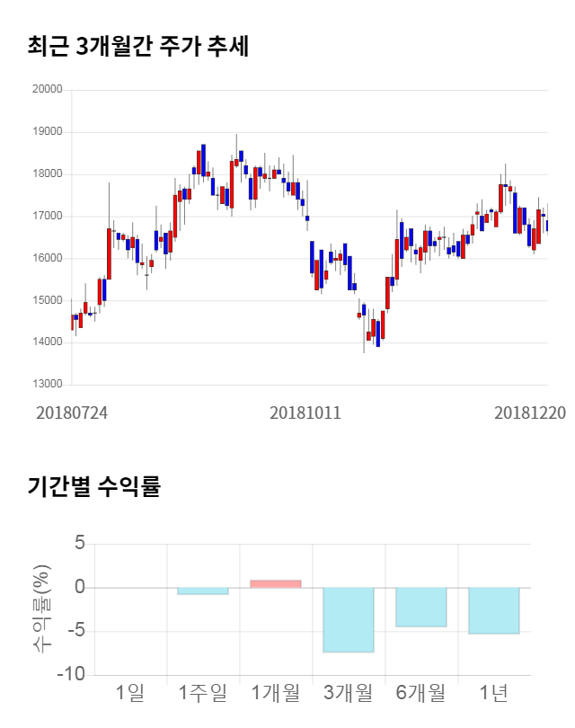Screen dimensions: 575x728
Task: Click the '기간별 수익률' heading
Action: click(x=93, y=487)
